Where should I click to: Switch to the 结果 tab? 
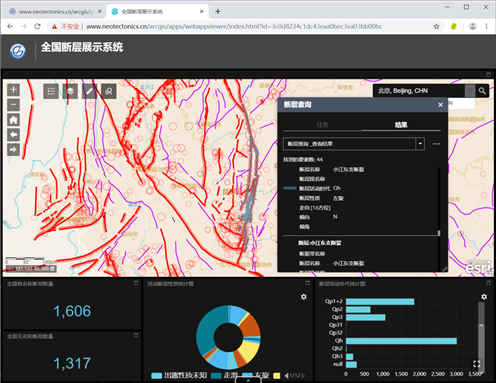coord(401,125)
